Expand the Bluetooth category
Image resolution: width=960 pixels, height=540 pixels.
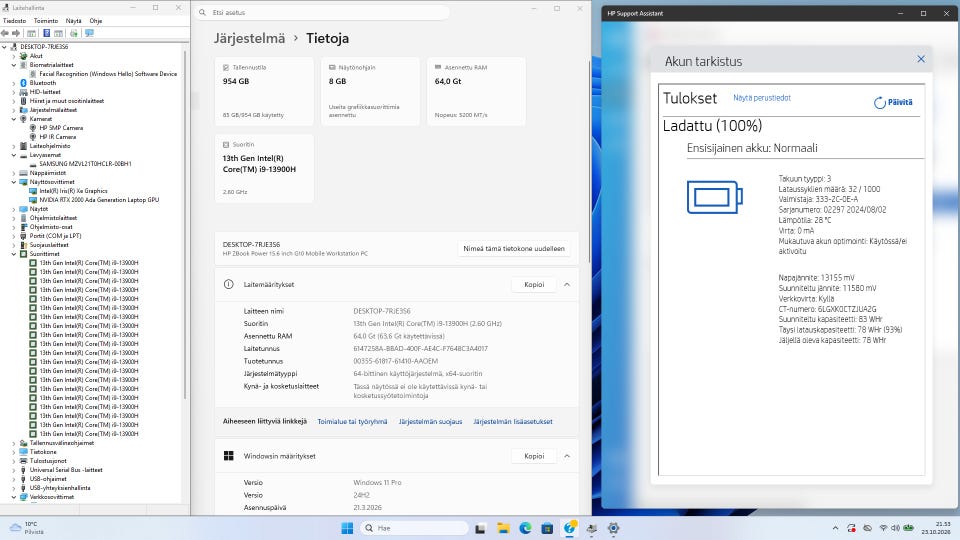pos(14,83)
